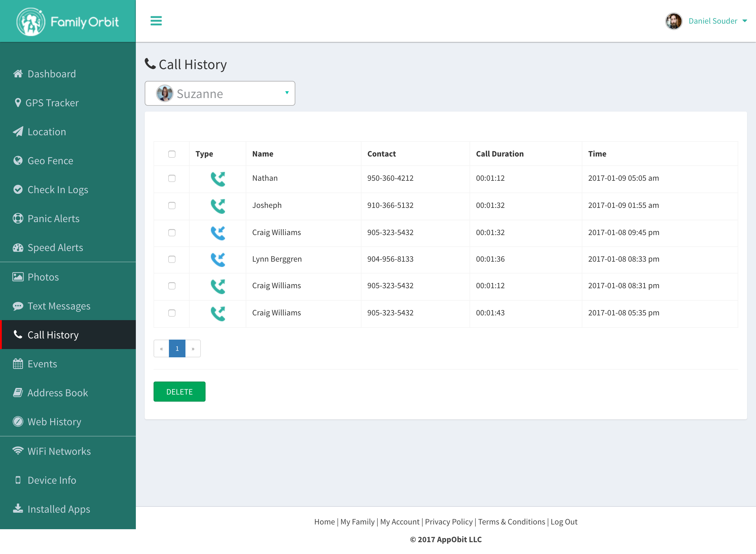Go to next page in pagination
756x554 pixels.
click(193, 348)
